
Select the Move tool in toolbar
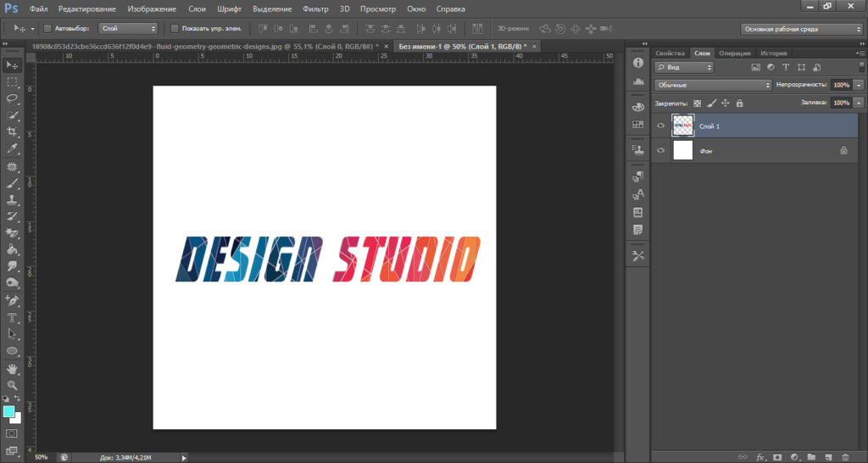coord(12,65)
